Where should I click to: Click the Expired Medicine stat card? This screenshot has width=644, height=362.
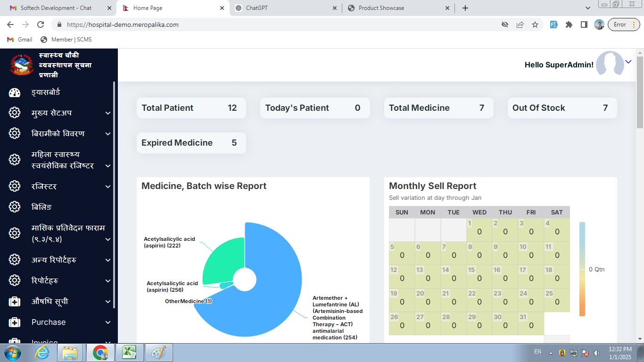pos(191,143)
